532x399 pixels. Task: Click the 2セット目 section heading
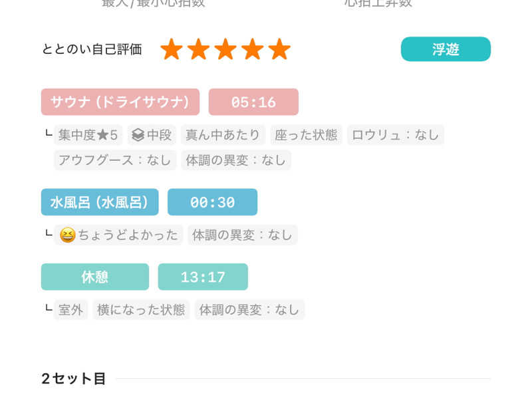73,378
